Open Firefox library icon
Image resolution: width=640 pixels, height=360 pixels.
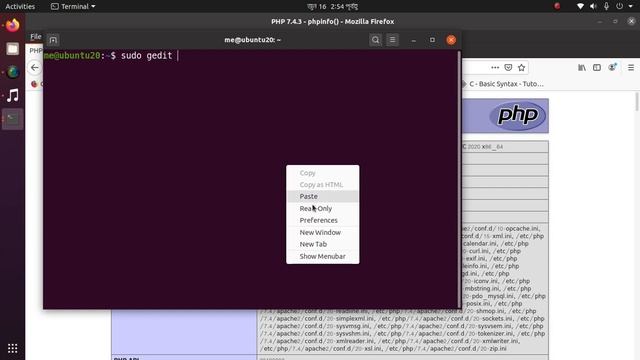[x=582, y=68]
